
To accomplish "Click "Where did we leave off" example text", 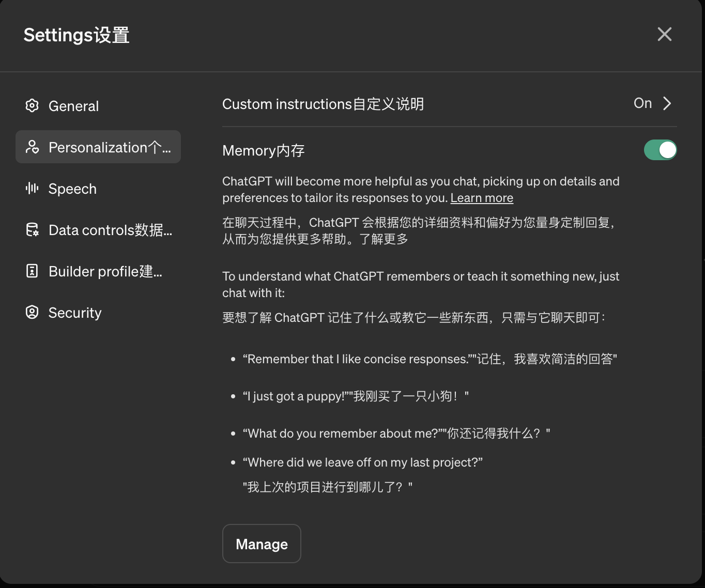I will (x=363, y=462).
